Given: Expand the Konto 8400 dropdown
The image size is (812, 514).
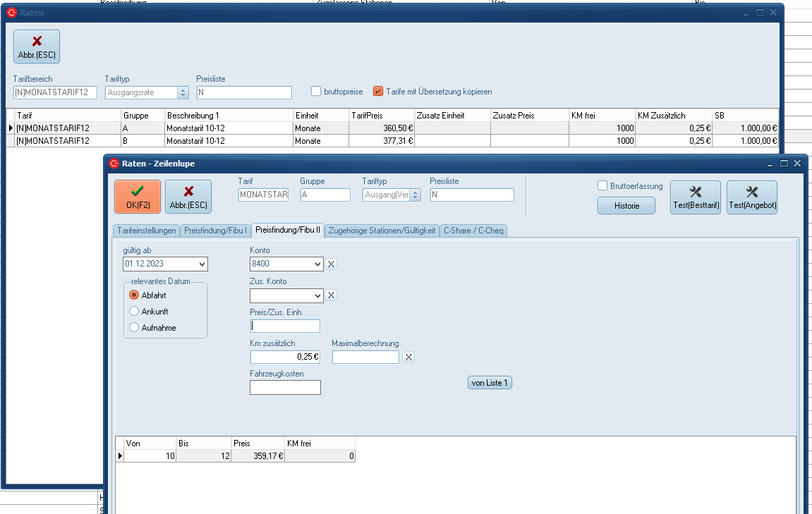Looking at the screenshot, I should pyautogui.click(x=317, y=264).
